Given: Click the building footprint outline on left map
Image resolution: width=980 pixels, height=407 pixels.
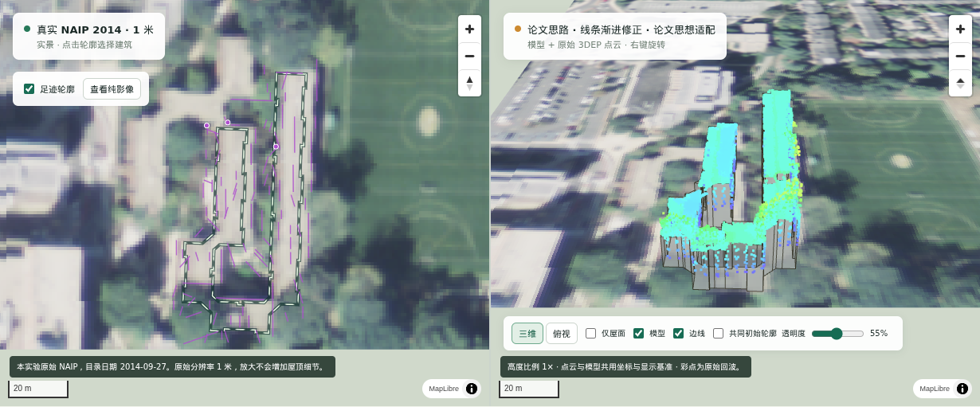Looking at the screenshot, I should [x=245, y=203].
